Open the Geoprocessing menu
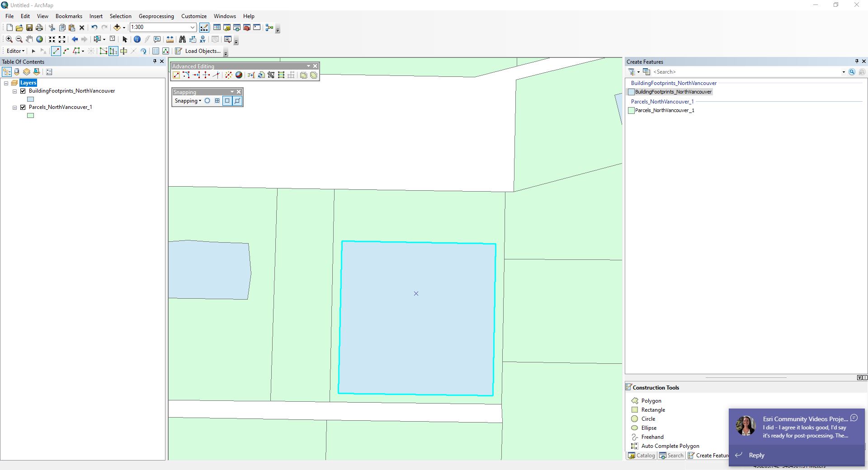The image size is (868, 470). coord(156,16)
